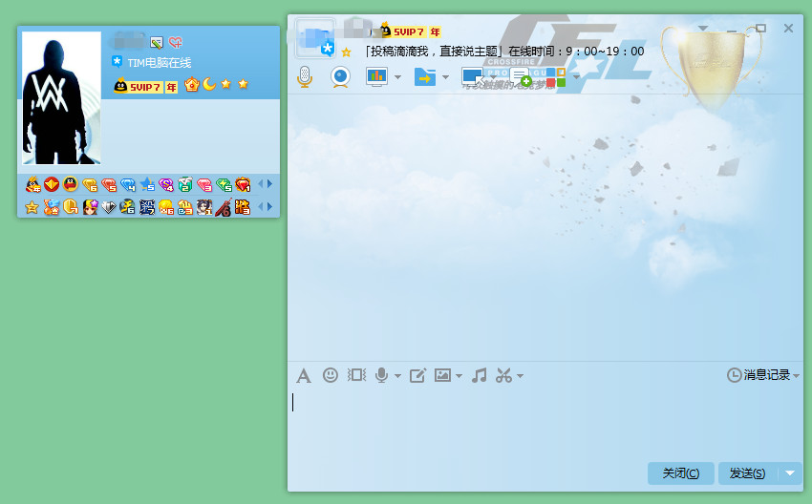812x504 pixels.
Task: Open the emoji picker smiley face
Action: (331, 376)
